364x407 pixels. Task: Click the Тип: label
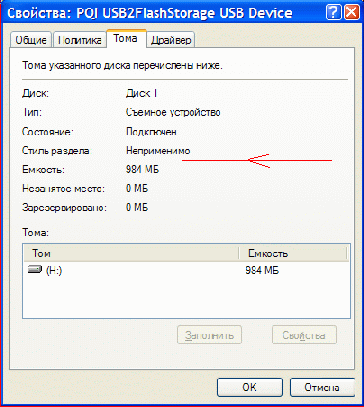pyautogui.click(x=32, y=112)
